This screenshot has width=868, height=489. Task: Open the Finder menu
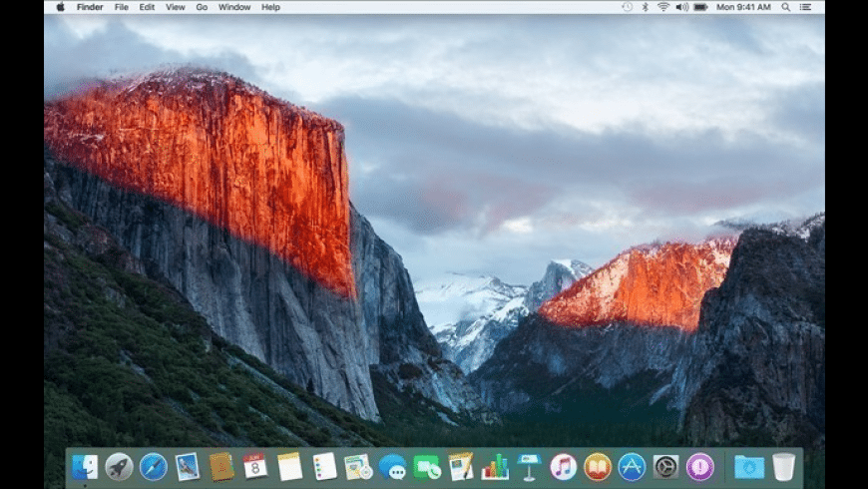pos(90,7)
